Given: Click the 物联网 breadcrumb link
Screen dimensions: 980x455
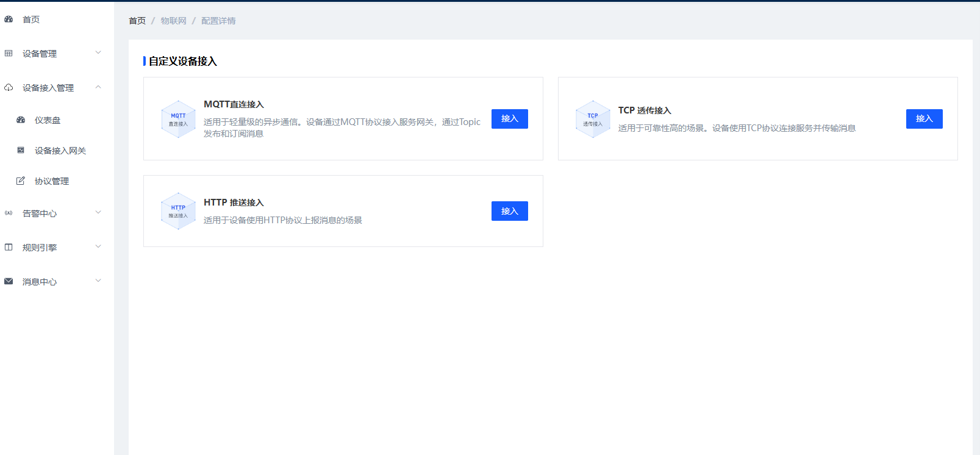Looking at the screenshot, I should [174, 21].
